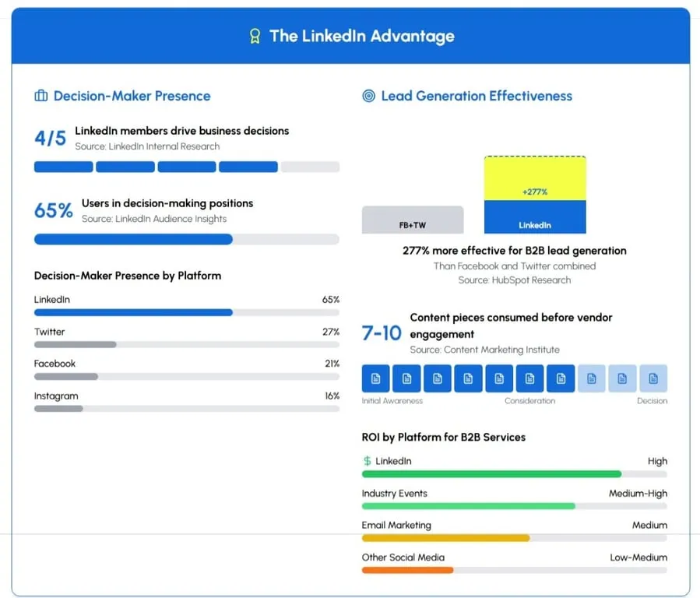The height and width of the screenshot is (598, 700).
Task: Click the LinkedIn 65% progress bar
Action: (x=132, y=313)
